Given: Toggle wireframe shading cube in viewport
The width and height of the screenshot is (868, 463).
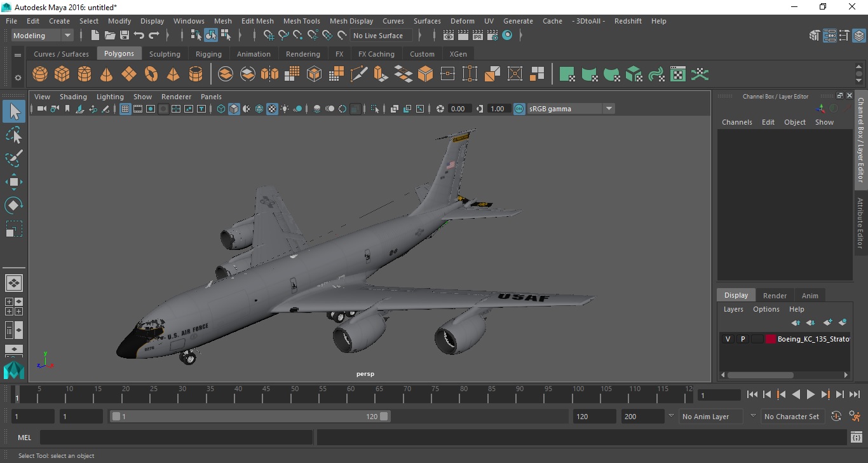Looking at the screenshot, I should coord(221,109).
